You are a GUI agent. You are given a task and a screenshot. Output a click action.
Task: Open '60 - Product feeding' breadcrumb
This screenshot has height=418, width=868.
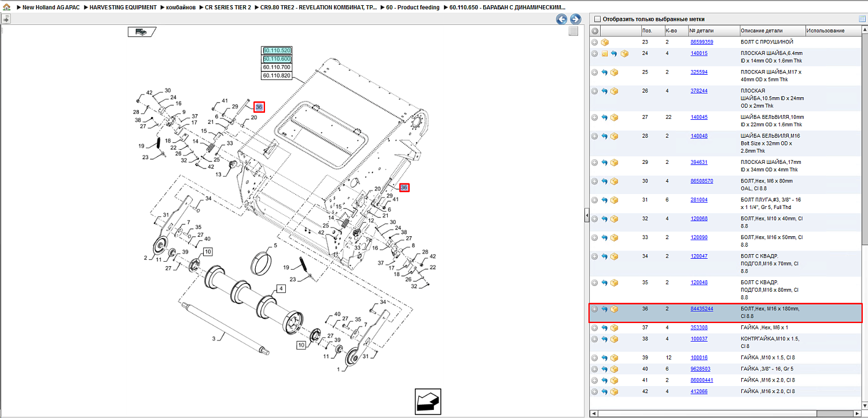click(413, 8)
